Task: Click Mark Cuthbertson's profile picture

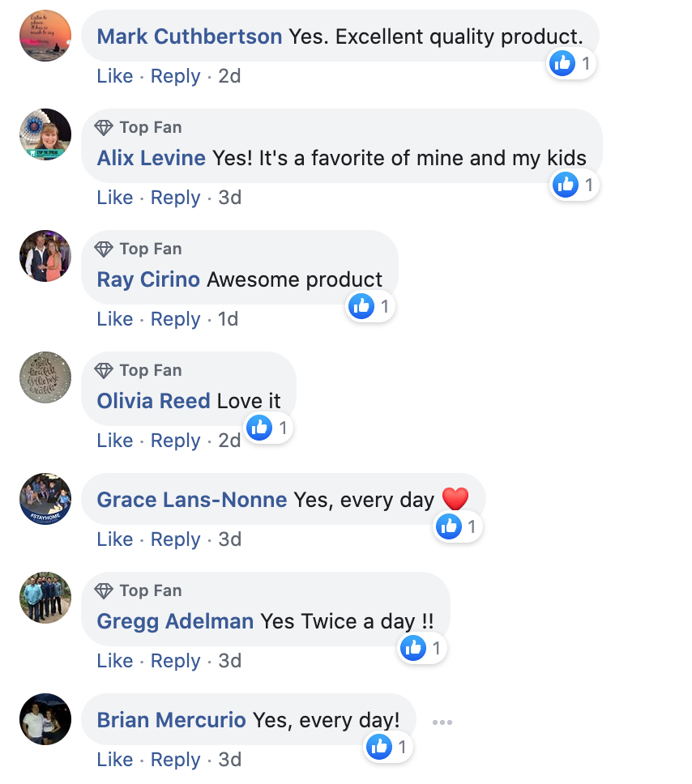Action: coord(45,36)
